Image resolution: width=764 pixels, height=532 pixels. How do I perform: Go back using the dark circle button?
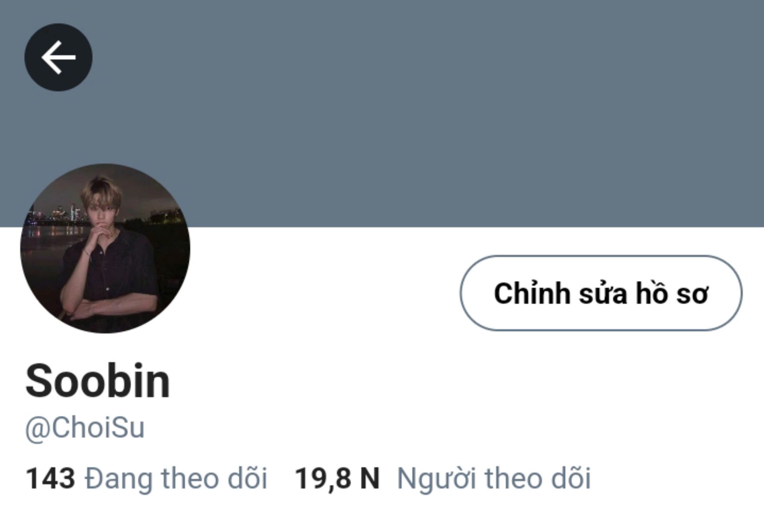58,57
